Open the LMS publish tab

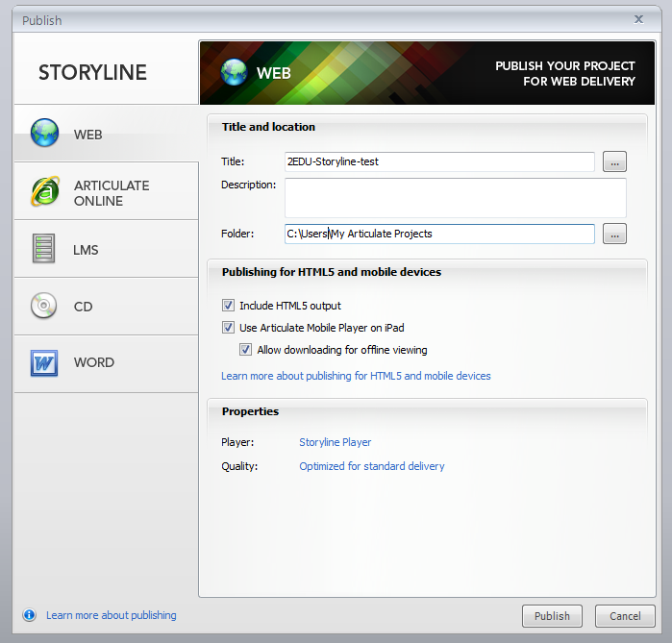coord(107,249)
